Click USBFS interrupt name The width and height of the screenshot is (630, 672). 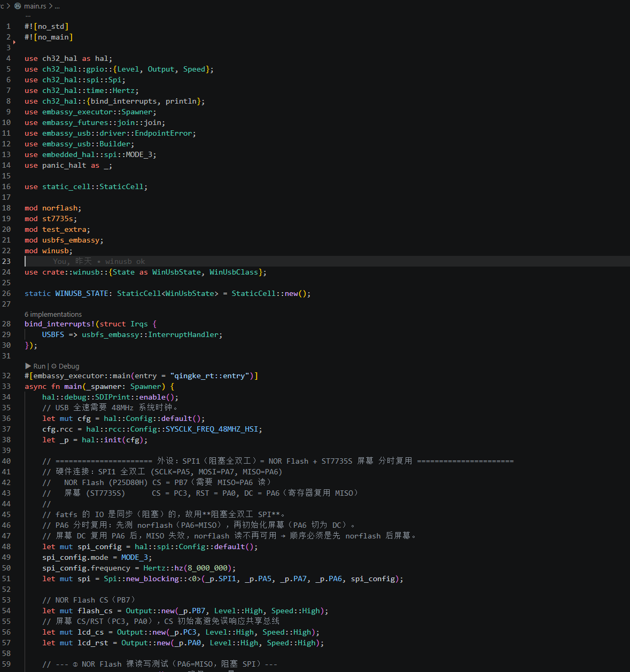(x=53, y=334)
